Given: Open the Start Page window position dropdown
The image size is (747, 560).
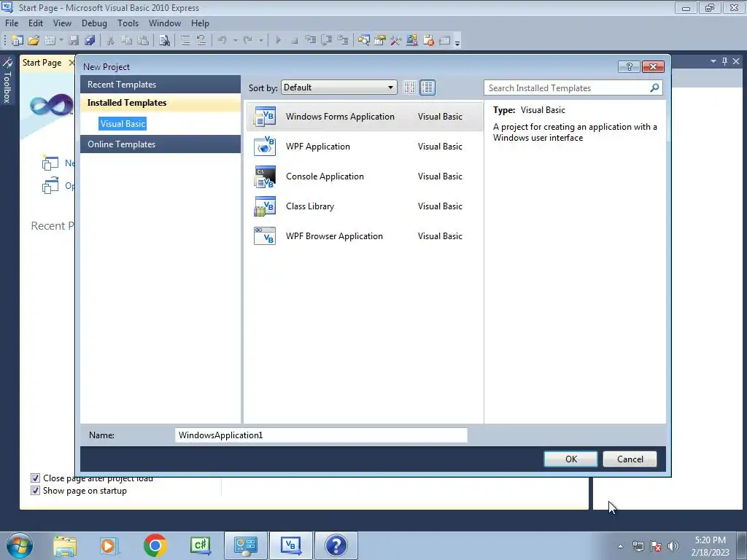Looking at the screenshot, I should pyautogui.click(x=713, y=61).
